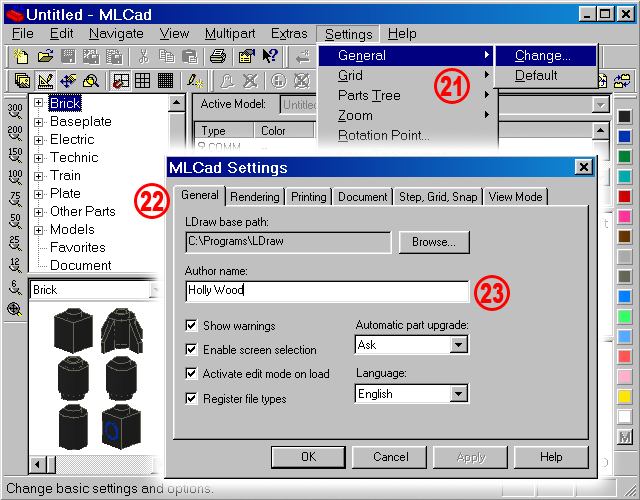The height and width of the screenshot is (500, 640).
Task: Open the Multipart menu
Action: (x=230, y=33)
